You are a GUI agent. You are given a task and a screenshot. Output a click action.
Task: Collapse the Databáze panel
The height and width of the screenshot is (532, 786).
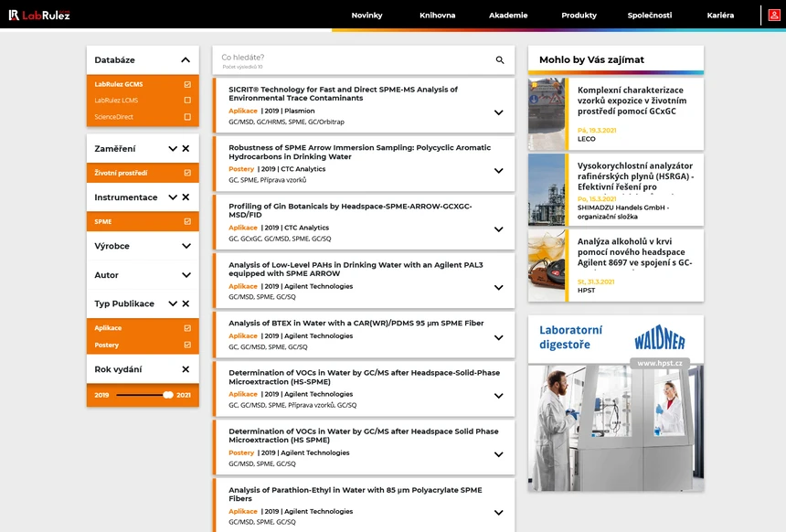(186, 60)
